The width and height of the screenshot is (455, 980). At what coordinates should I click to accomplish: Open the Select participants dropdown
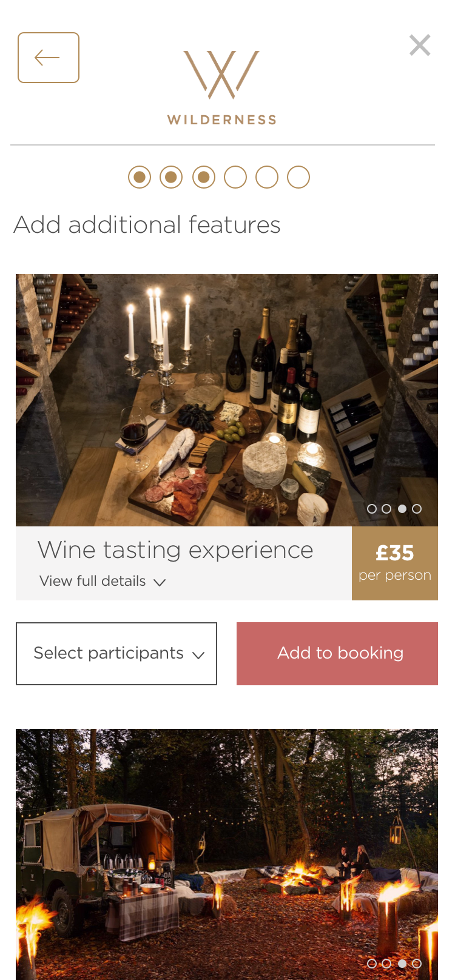pyautogui.click(x=116, y=654)
